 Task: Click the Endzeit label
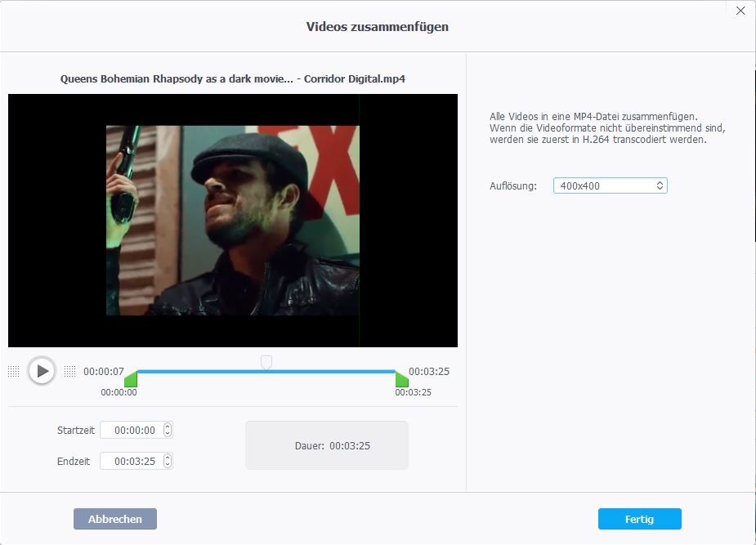click(74, 461)
